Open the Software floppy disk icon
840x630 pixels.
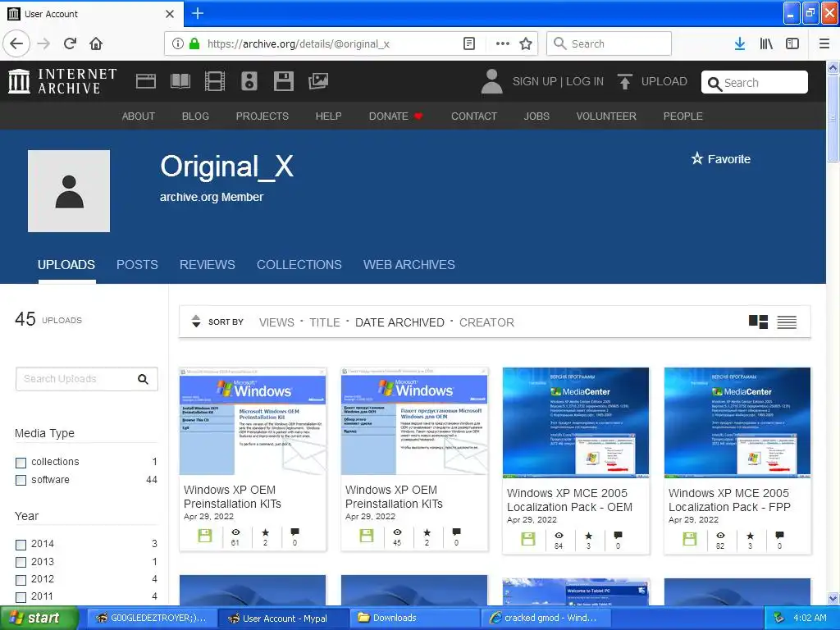(x=283, y=81)
